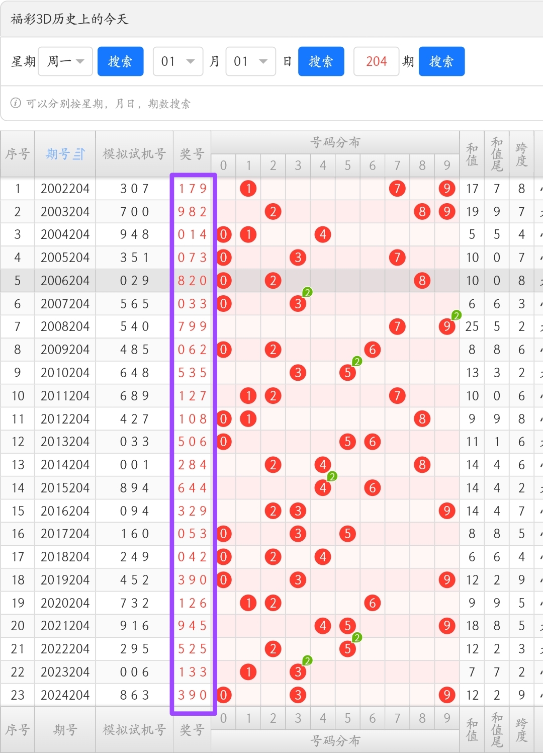543x756 pixels.
Task: Open the weekday dropdown showing 周一
Action: coord(65,61)
